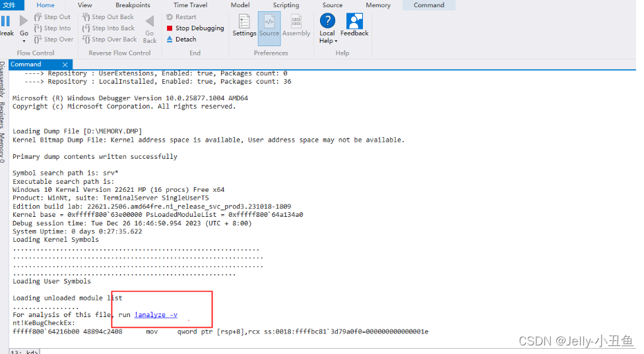Open the Disassembly side panel
This screenshot has height=354, width=644.
3,80
